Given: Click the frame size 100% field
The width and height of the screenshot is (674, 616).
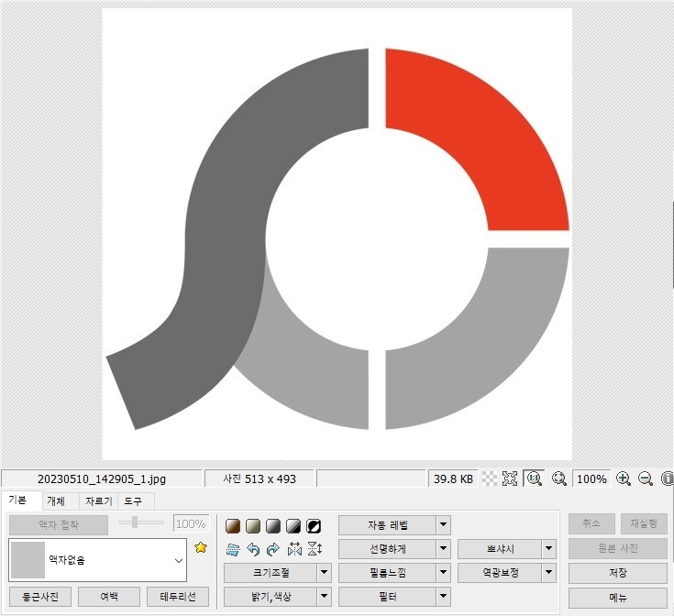Looking at the screenshot, I should point(191,523).
